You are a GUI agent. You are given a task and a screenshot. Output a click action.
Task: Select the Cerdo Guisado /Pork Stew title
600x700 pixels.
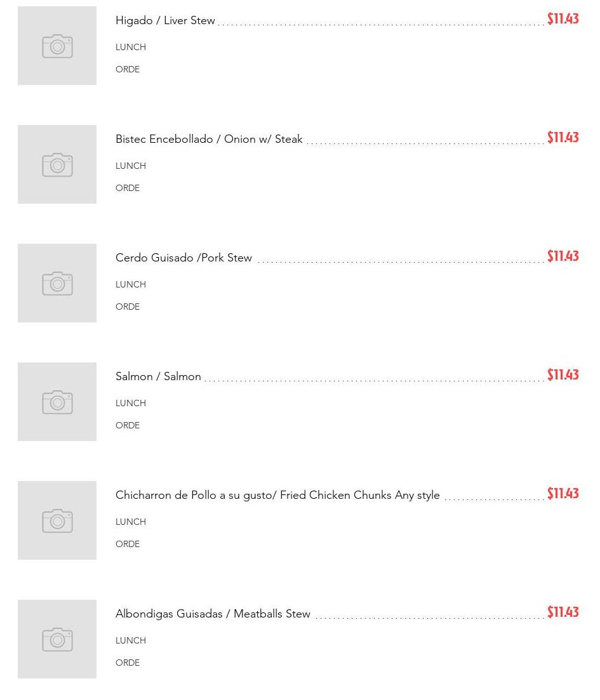pos(183,258)
